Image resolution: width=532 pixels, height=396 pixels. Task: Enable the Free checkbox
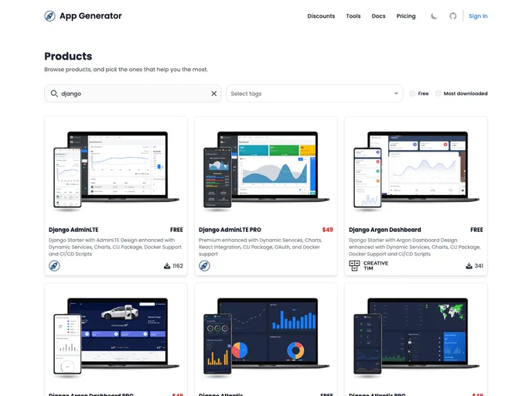click(413, 94)
